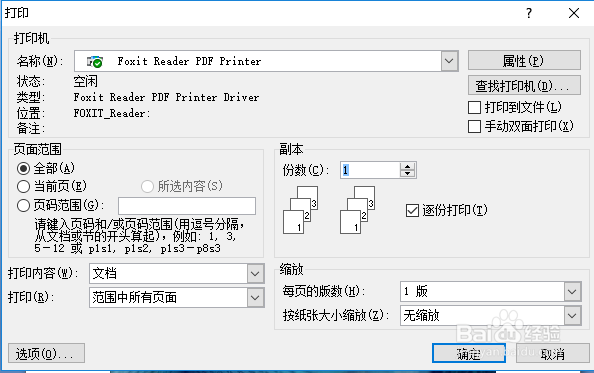Click the Foxit Reader printer icon
The width and height of the screenshot is (594, 373).
pos(95,61)
